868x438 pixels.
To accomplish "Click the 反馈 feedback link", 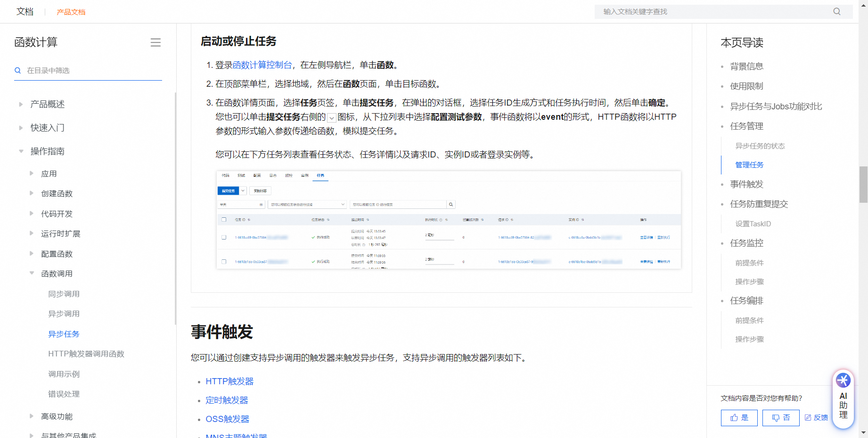I will click(x=816, y=418).
